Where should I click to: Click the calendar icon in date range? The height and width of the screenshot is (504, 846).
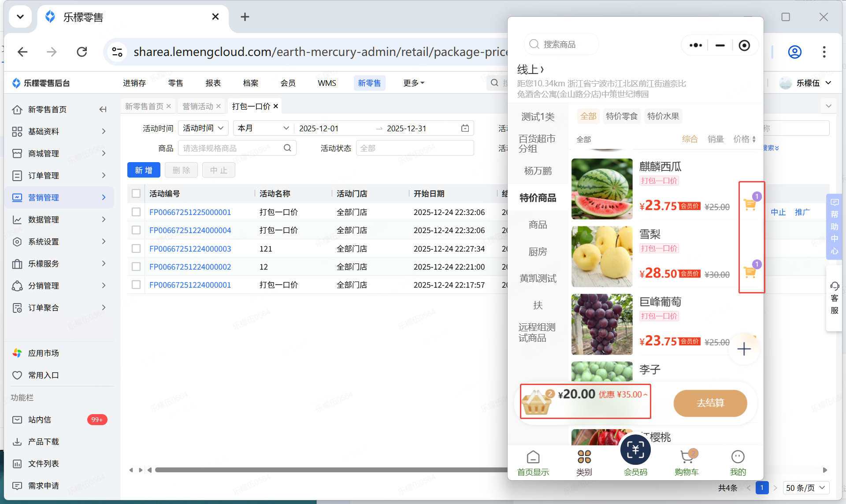click(x=465, y=128)
